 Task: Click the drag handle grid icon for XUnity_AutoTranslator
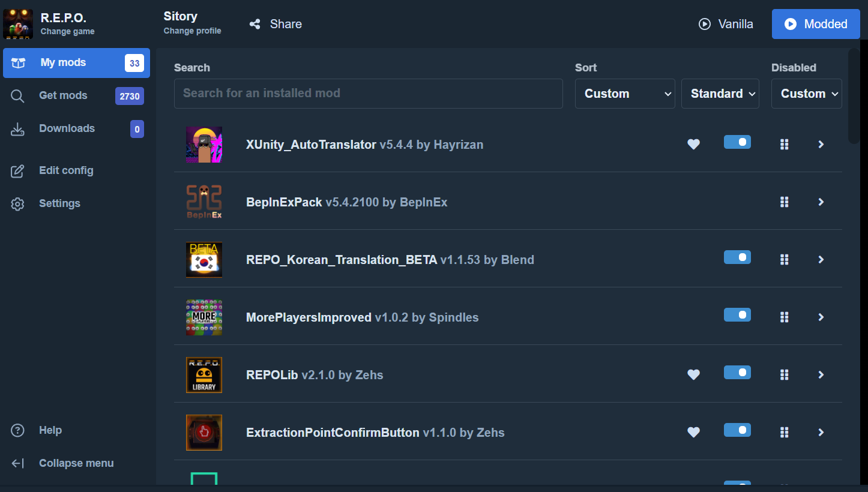784,144
